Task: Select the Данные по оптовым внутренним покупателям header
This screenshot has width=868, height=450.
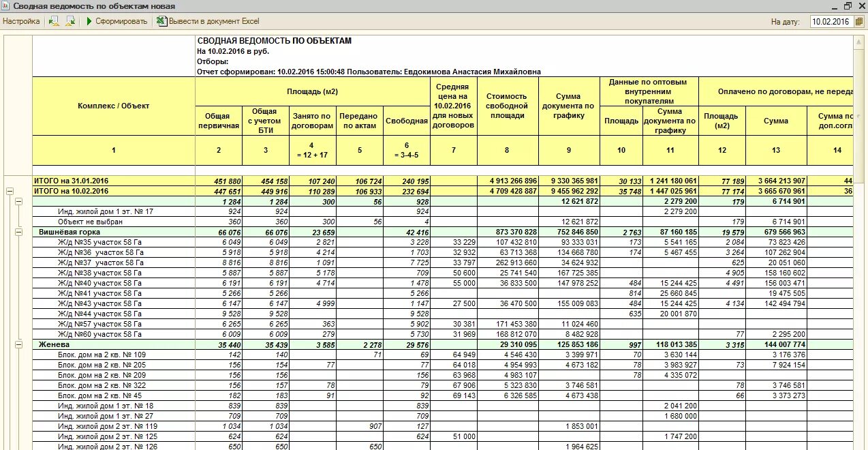Action: click(x=649, y=91)
